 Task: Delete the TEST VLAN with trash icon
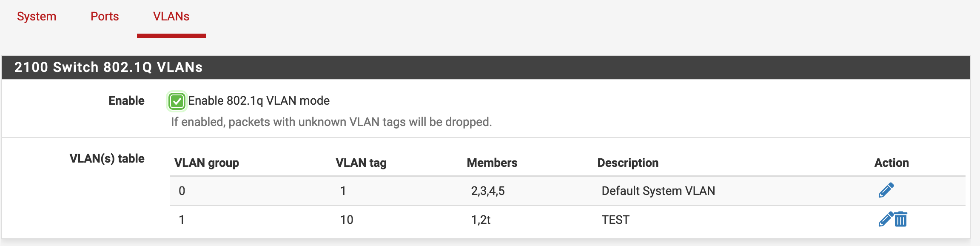click(900, 219)
